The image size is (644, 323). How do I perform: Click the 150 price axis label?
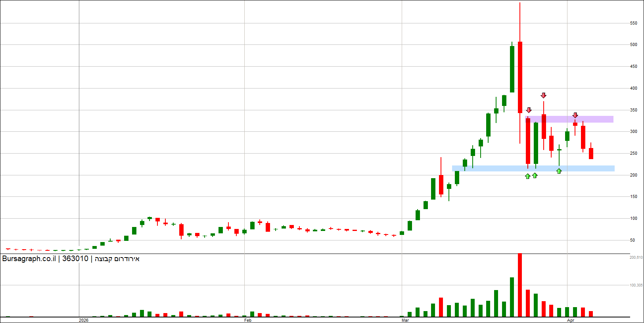coord(634,196)
